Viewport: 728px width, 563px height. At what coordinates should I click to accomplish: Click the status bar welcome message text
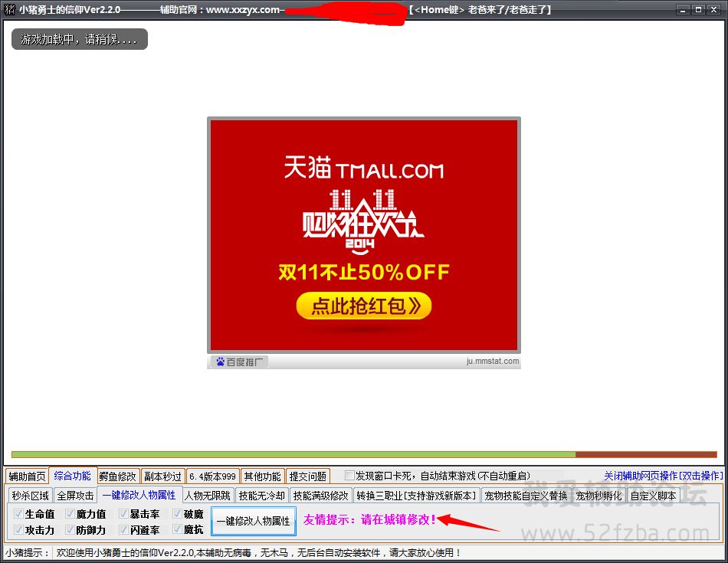click(x=259, y=552)
